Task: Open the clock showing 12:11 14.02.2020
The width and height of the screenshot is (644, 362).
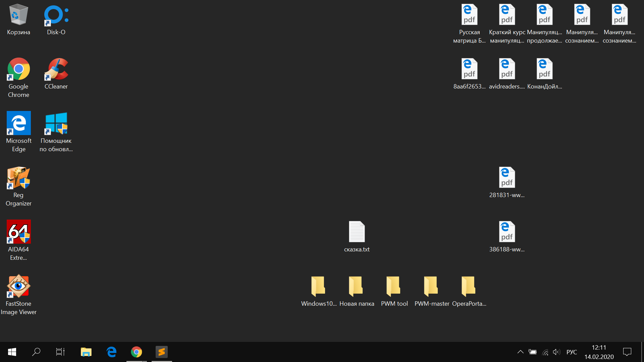Action: [x=599, y=352]
